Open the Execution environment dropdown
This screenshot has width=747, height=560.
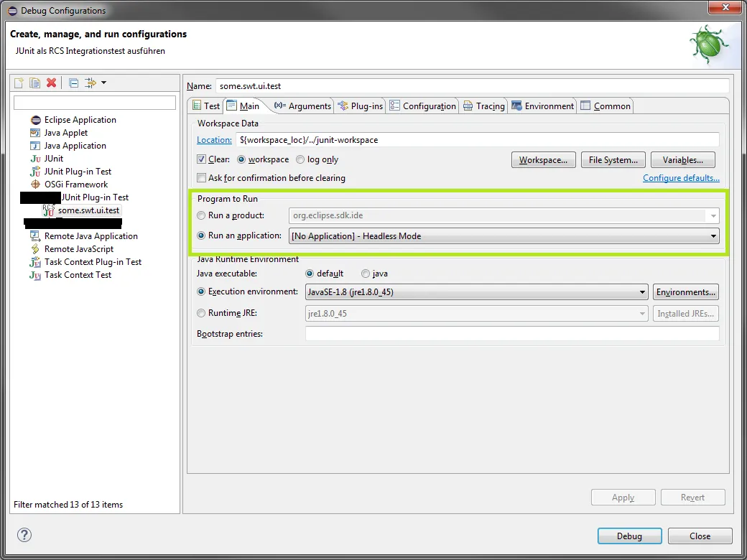pos(476,292)
